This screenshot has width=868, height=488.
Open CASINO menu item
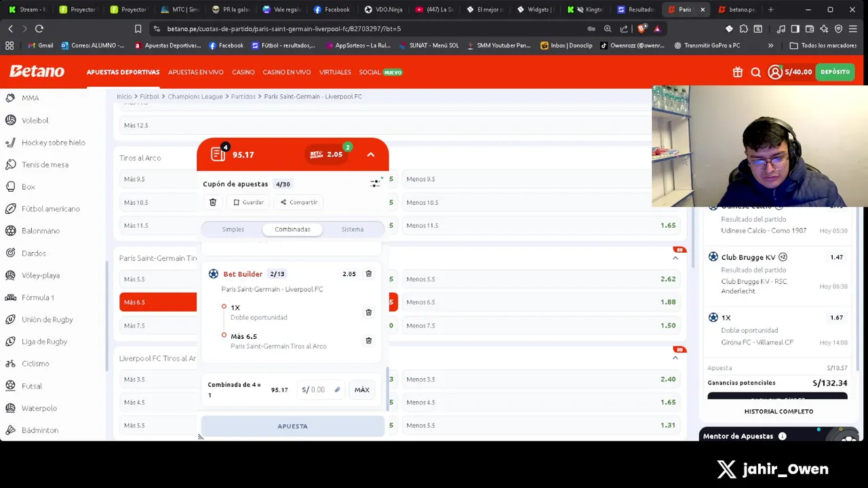243,72
